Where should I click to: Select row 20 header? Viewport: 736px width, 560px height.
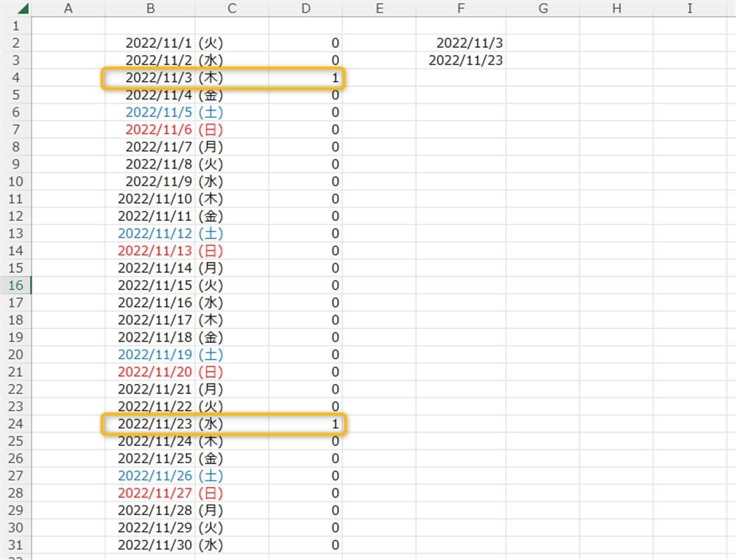(15, 355)
